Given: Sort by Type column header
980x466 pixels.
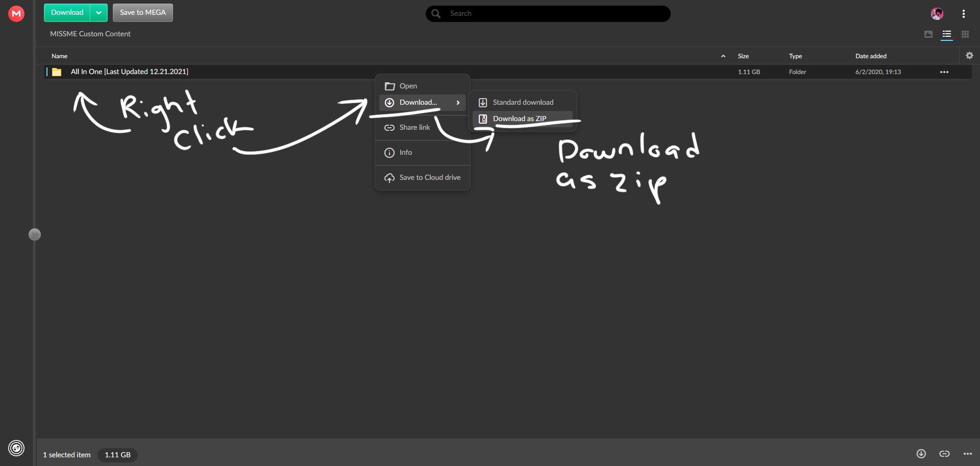Looking at the screenshot, I should tap(795, 56).
